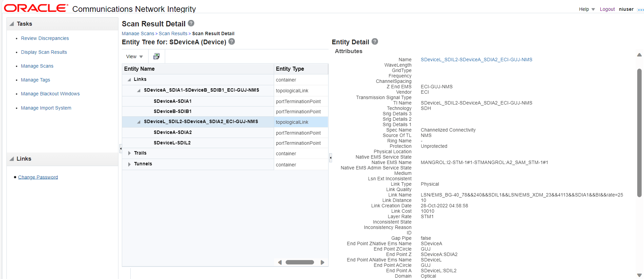Image resolution: width=644 pixels, height=279 pixels.
Task: Log out of the application
Action: tap(607, 9)
